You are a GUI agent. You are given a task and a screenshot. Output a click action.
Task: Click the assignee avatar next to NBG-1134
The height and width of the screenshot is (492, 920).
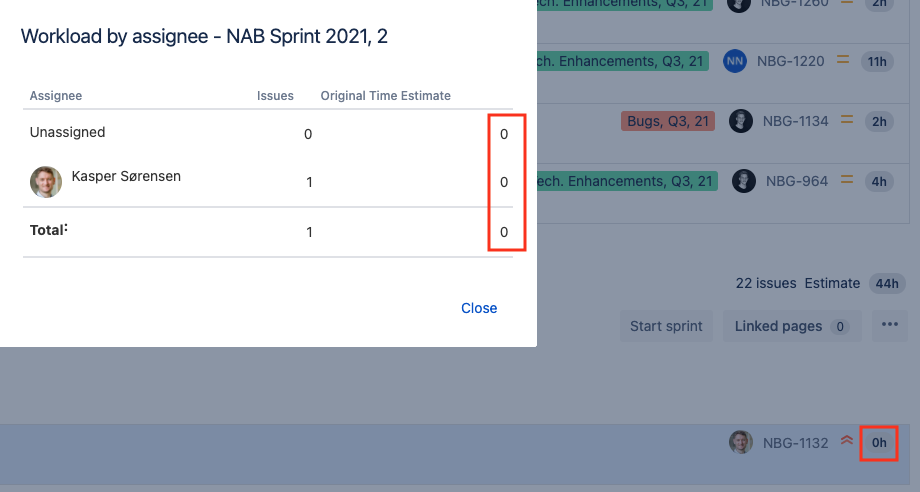coord(740,121)
